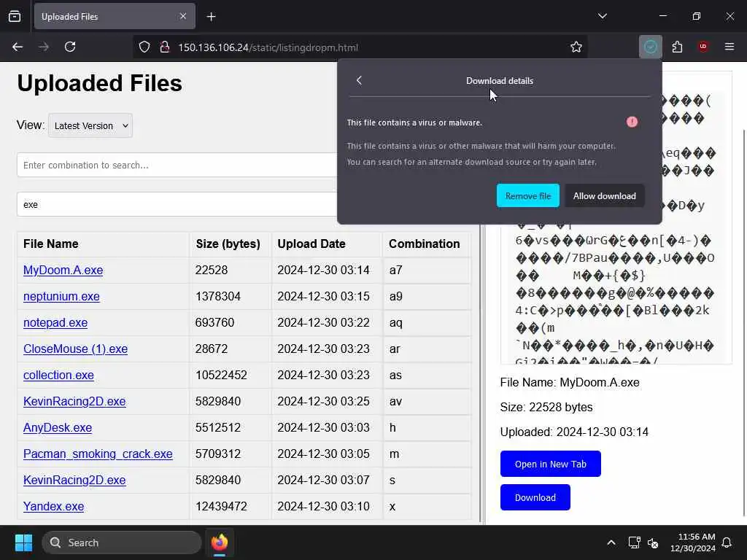Open the notification bell icon
This screenshot has width=747, height=560.
click(x=727, y=542)
